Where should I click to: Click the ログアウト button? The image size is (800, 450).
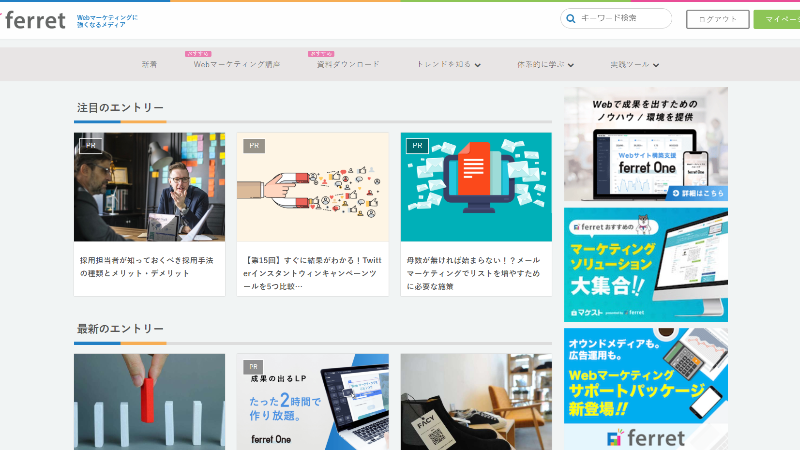717,19
